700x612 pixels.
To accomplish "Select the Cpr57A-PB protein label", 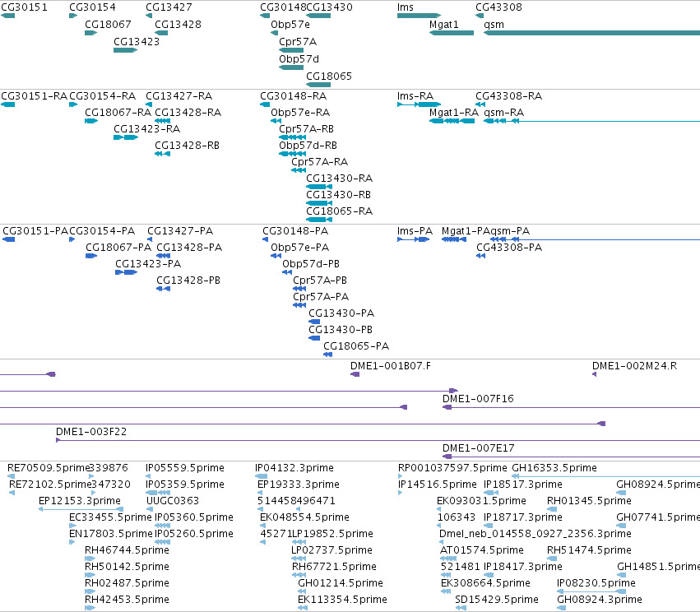I will click(320, 280).
